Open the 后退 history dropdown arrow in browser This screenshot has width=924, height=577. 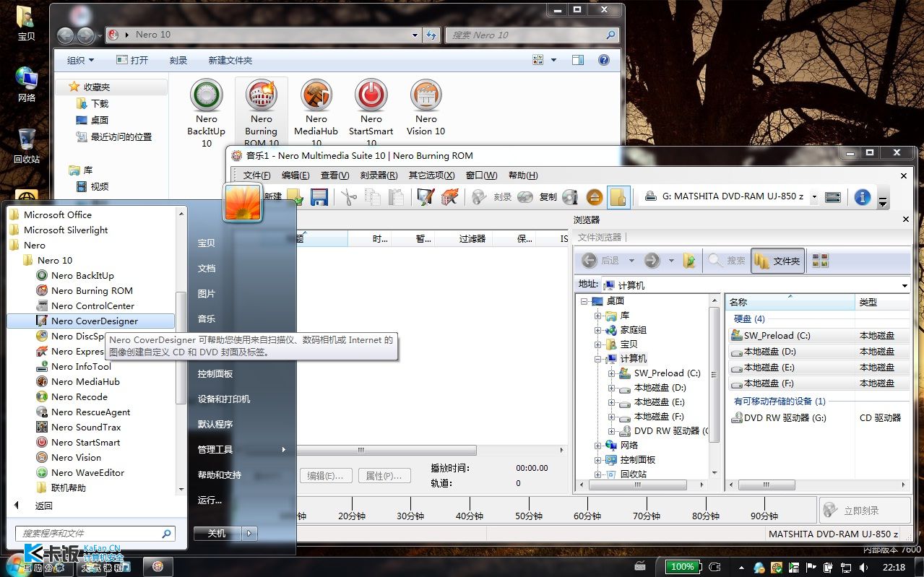pos(631,261)
